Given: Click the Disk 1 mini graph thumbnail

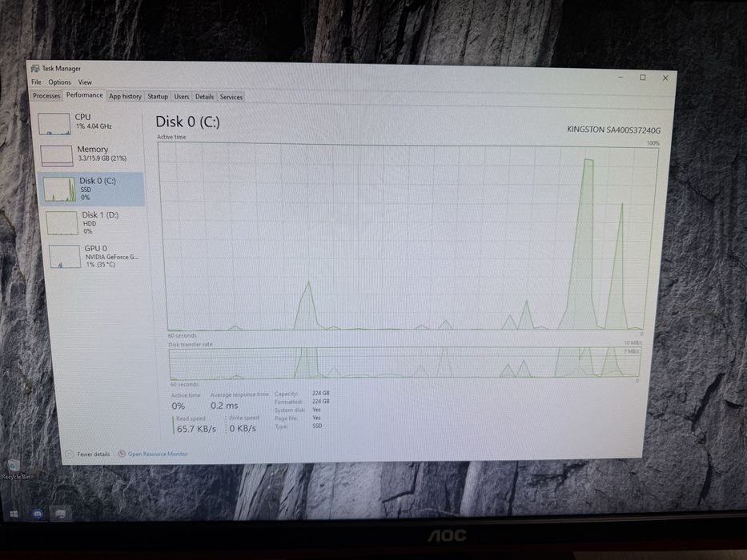Looking at the screenshot, I should point(62,223).
